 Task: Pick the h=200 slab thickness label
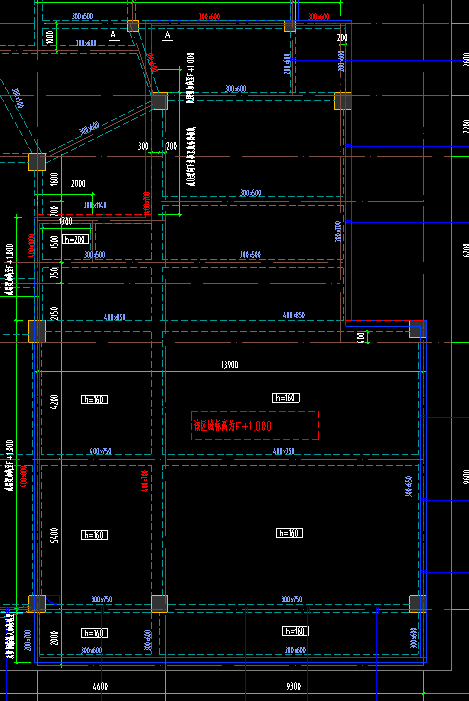(76, 239)
